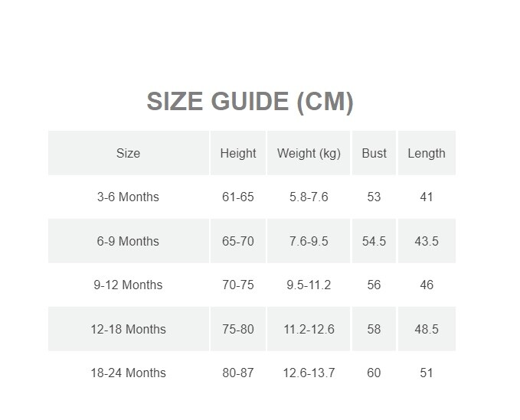Image resolution: width=520 pixels, height=420 pixels.
Task: Select the 6-9 Months size row label
Action: [128, 241]
